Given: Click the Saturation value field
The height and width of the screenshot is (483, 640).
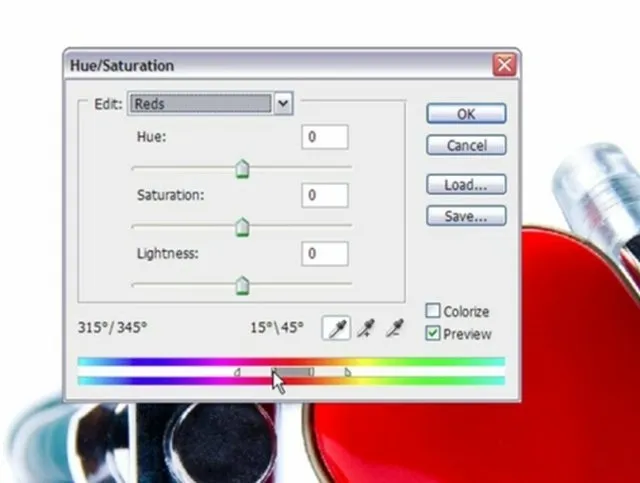Looking at the screenshot, I should coord(325,195).
